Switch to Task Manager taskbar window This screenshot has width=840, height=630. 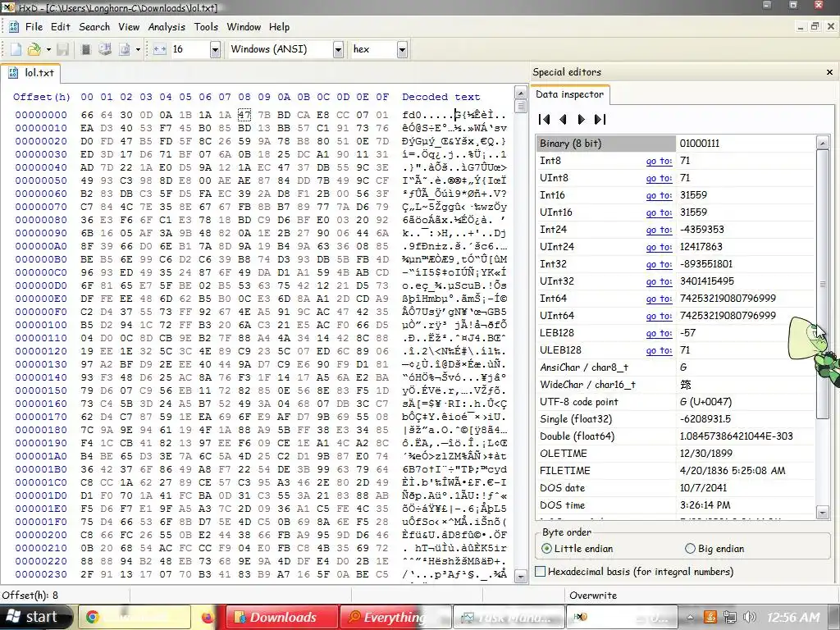coord(509,617)
